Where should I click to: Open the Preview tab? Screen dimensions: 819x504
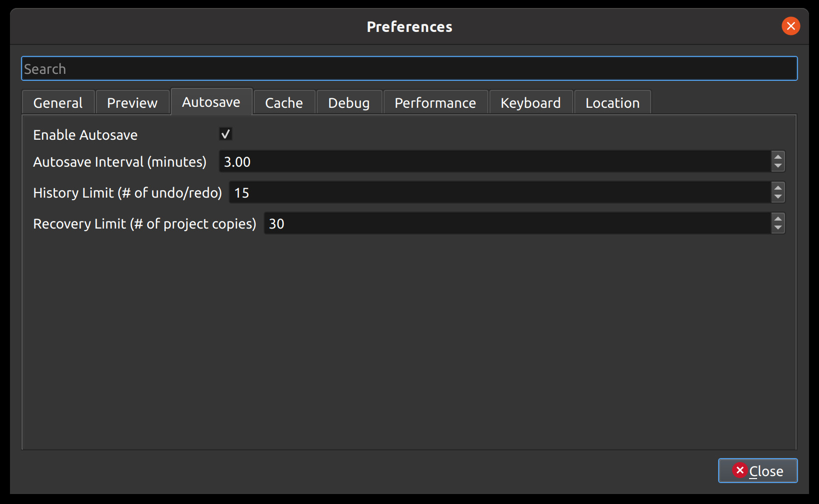[x=132, y=102]
